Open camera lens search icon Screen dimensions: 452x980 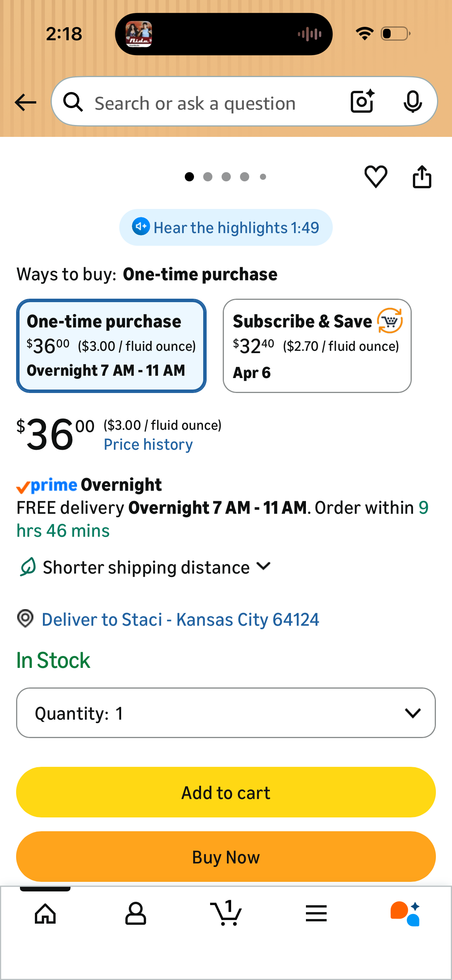click(362, 102)
